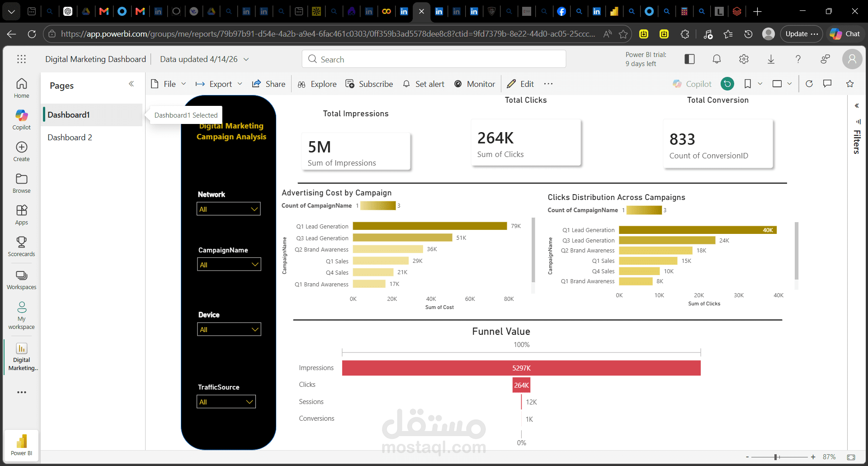Open the help question mark
Image resolution: width=868 pixels, height=466 pixels.
pos(798,59)
